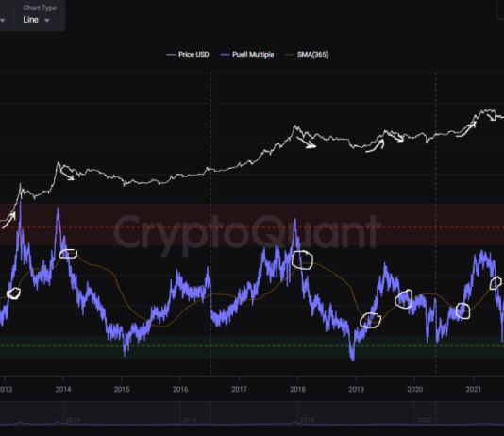Click the 2016 x-axis label
The image size is (504, 436).
pos(180,389)
